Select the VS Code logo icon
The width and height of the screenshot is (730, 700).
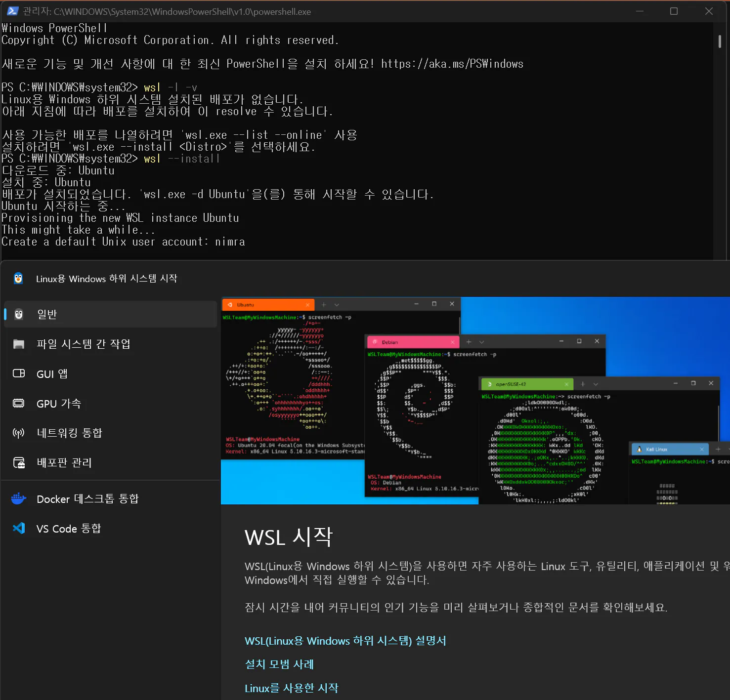pyautogui.click(x=18, y=528)
